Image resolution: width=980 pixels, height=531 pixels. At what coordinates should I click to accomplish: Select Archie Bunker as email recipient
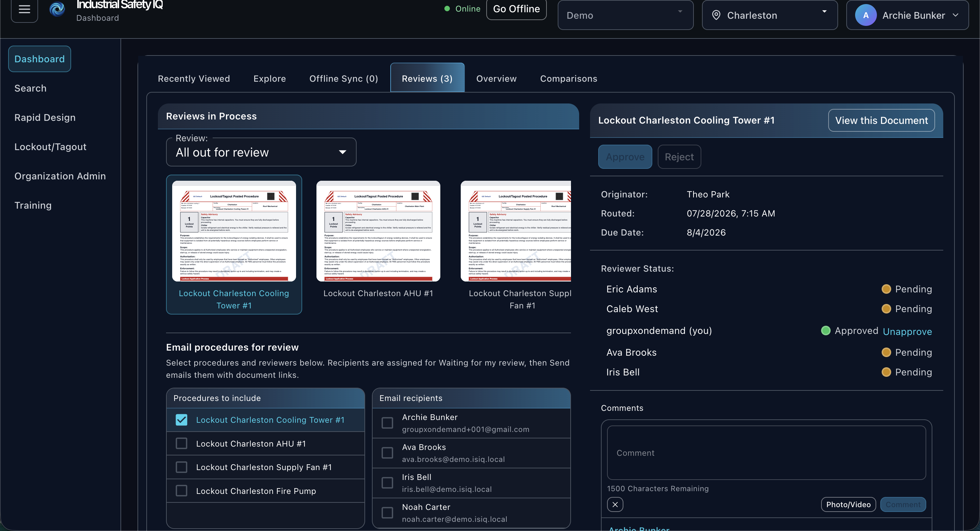[x=387, y=423]
